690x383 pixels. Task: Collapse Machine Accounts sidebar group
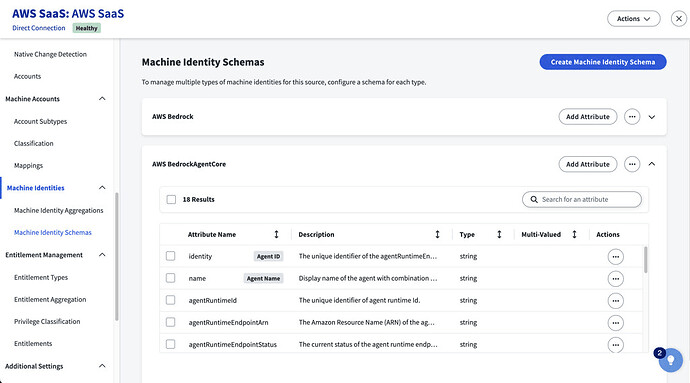[102, 99]
